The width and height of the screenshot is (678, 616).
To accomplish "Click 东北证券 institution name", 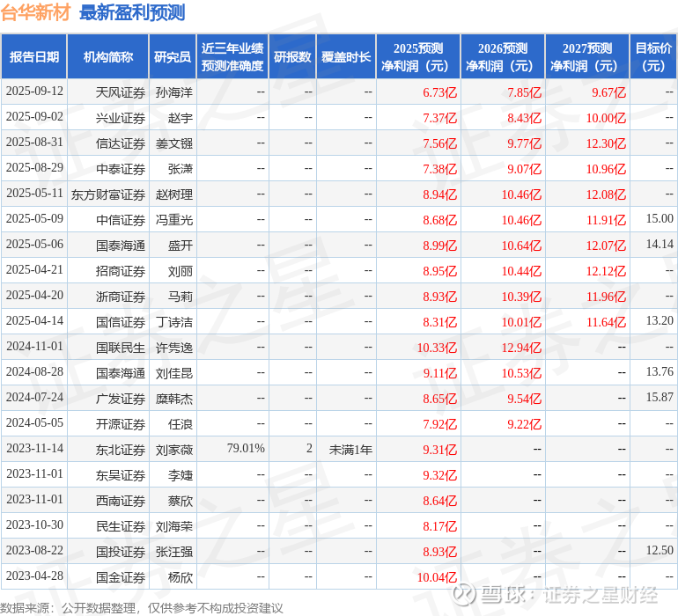I will [x=121, y=450].
